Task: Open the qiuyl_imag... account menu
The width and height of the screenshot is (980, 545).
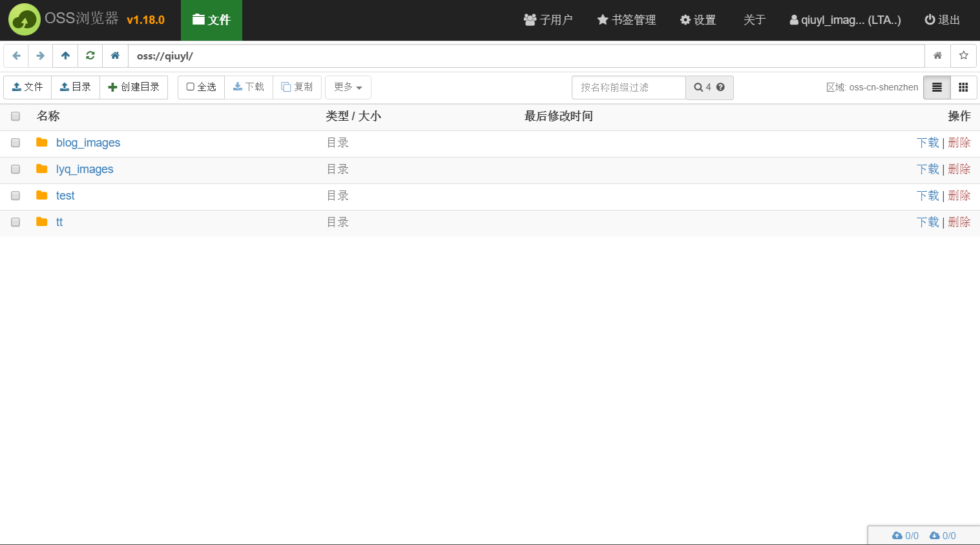Action: tap(845, 20)
